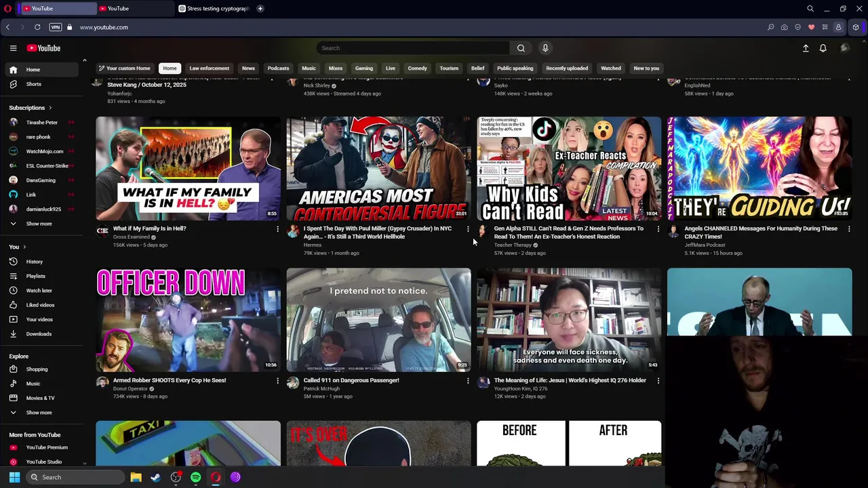Open options menu for Gen Alpha Can't Read video

coord(658,229)
